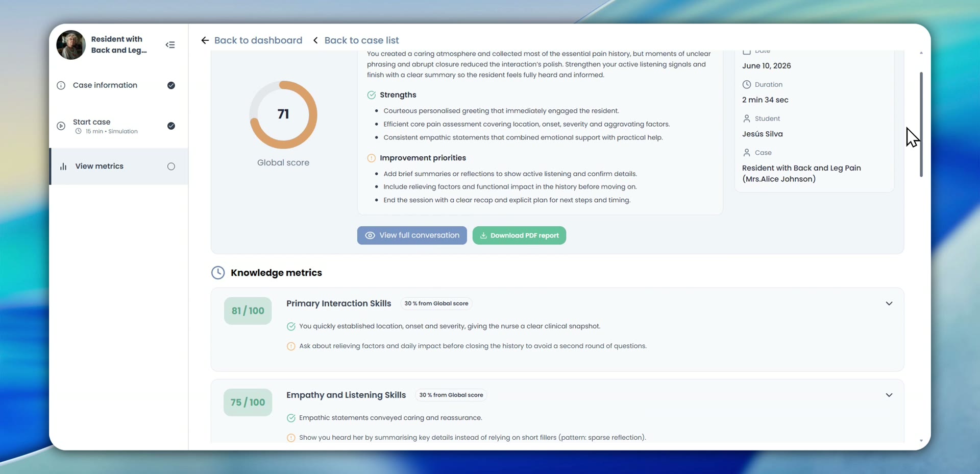Viewport: 980px width, 474px height.
Task: Click the 'Empathy and Listening Skills' heading
Action: pos(346,395)
